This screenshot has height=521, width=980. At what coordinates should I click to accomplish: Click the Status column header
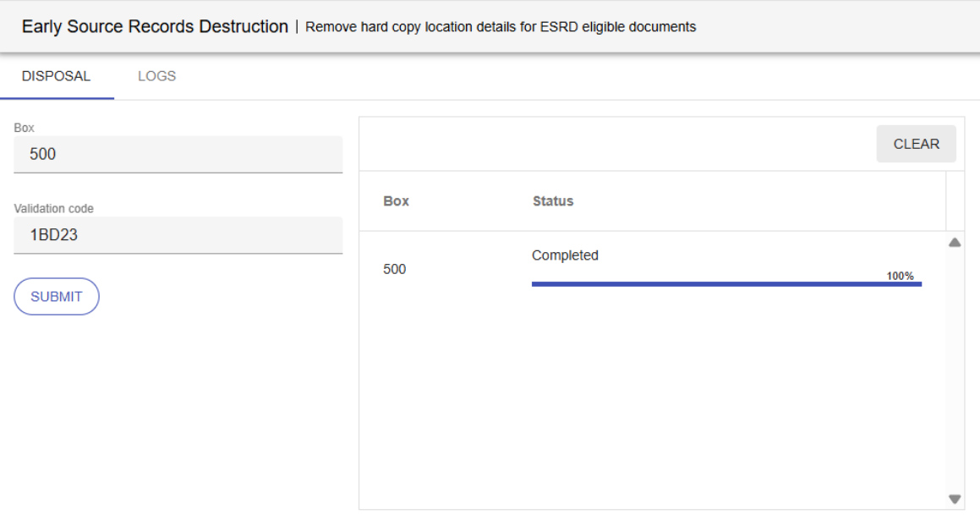click(x=553, y=201)
